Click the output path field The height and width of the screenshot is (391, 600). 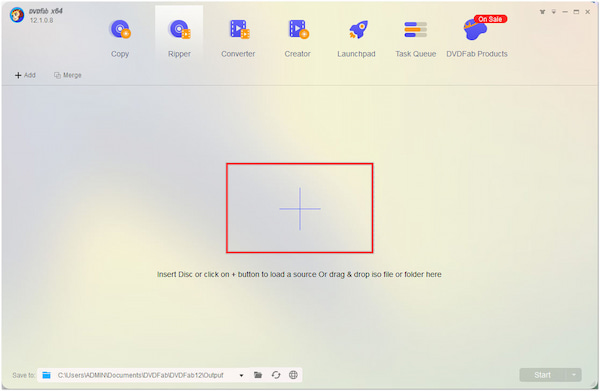[140, 375]
